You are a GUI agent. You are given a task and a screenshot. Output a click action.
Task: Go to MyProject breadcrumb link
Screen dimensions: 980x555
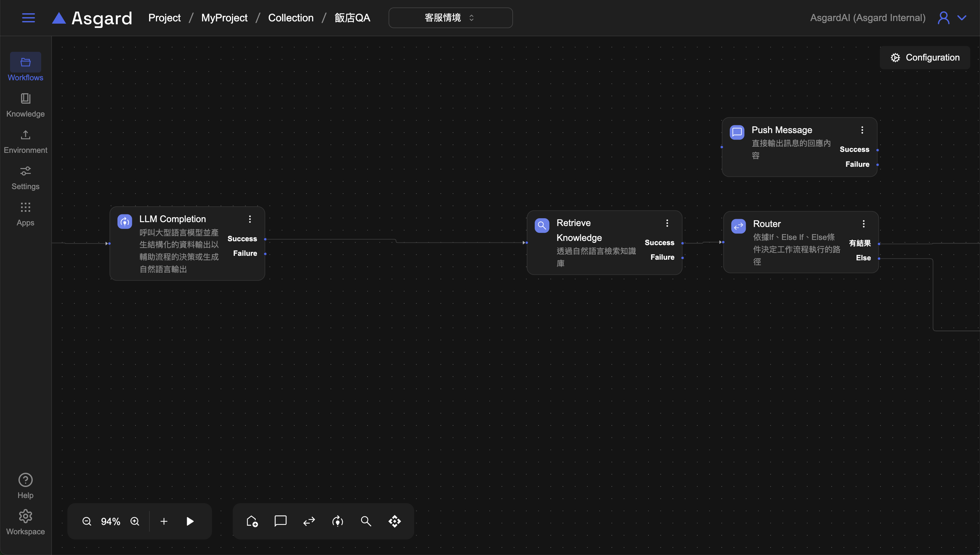224,18
